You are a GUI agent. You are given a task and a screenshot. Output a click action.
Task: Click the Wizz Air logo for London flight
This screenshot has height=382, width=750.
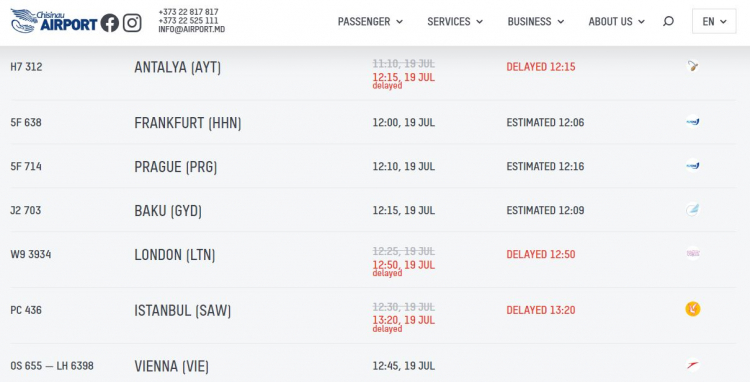(x=693, y=253)
